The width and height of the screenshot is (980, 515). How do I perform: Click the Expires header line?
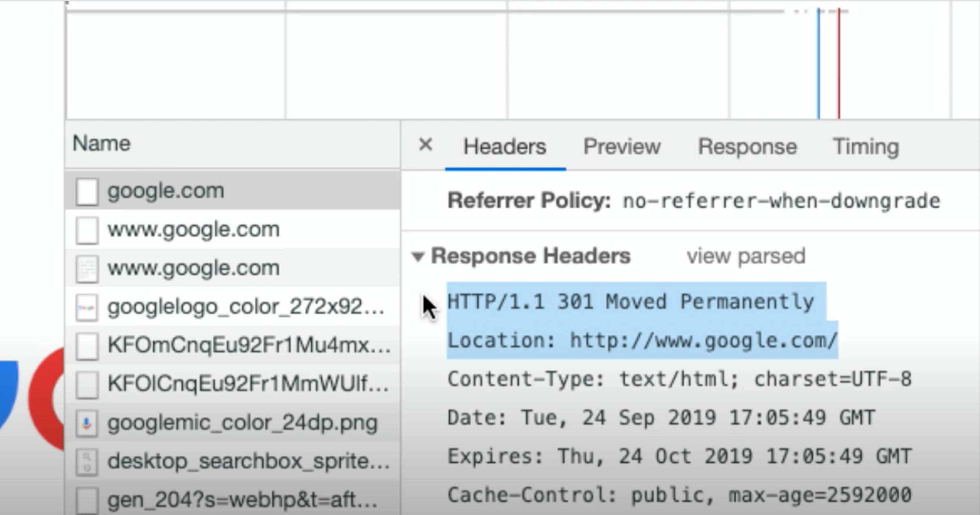pos(679,456)
